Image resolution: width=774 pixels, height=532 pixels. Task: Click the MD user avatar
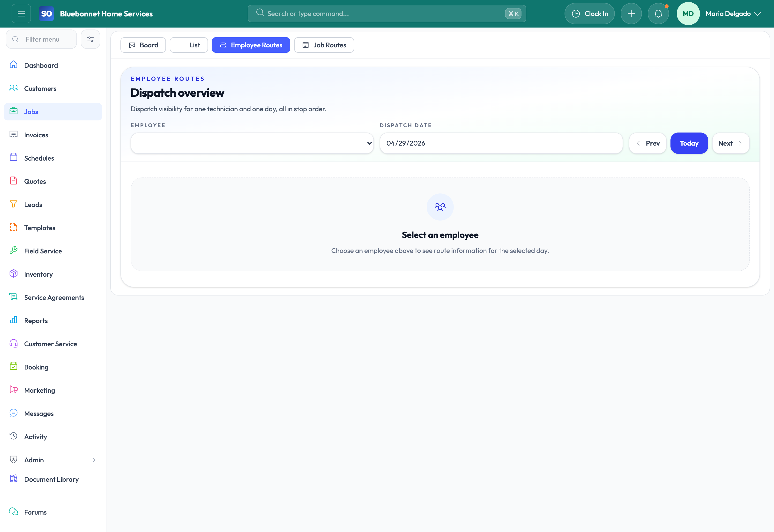[x=688, y=14]
